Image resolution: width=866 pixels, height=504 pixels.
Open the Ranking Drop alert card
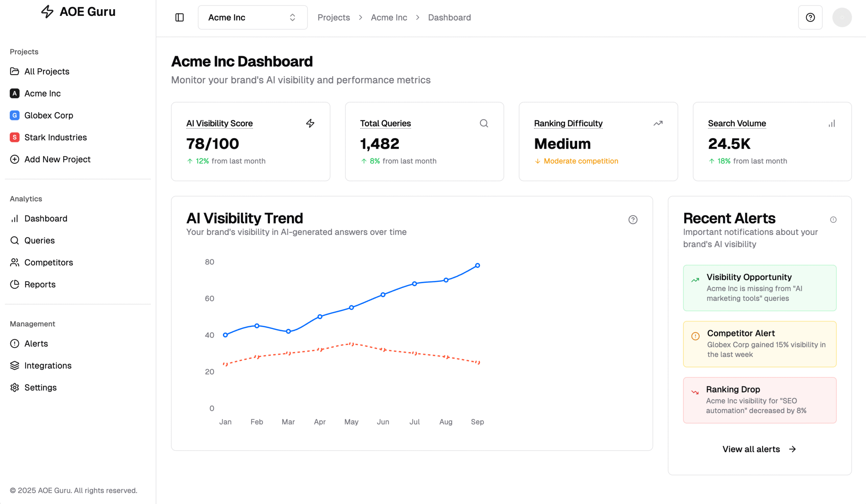click(759, 400)
